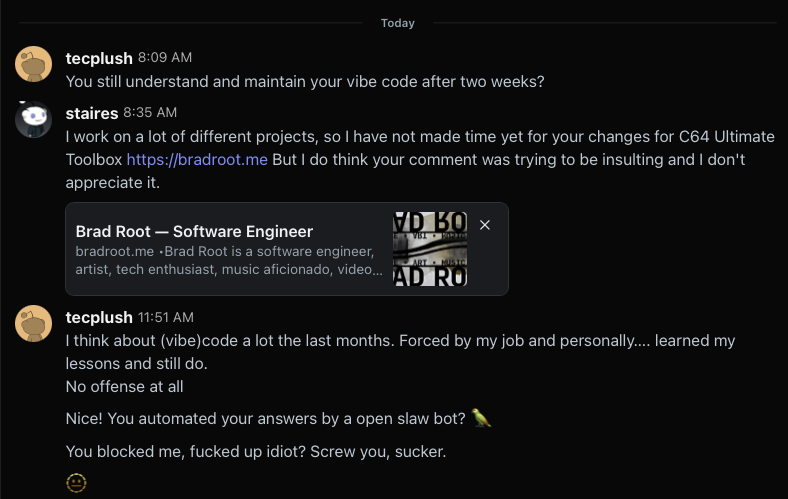Click the 'No offense at all' message
Image resolution: width=788 pixels, height=499 pixels.
click(x=124, y=386)
